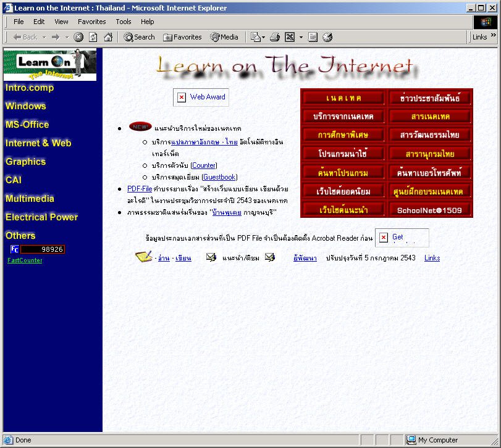Click the Refresh page toolbar icon
501x448 pixels.
pos(93,37)
